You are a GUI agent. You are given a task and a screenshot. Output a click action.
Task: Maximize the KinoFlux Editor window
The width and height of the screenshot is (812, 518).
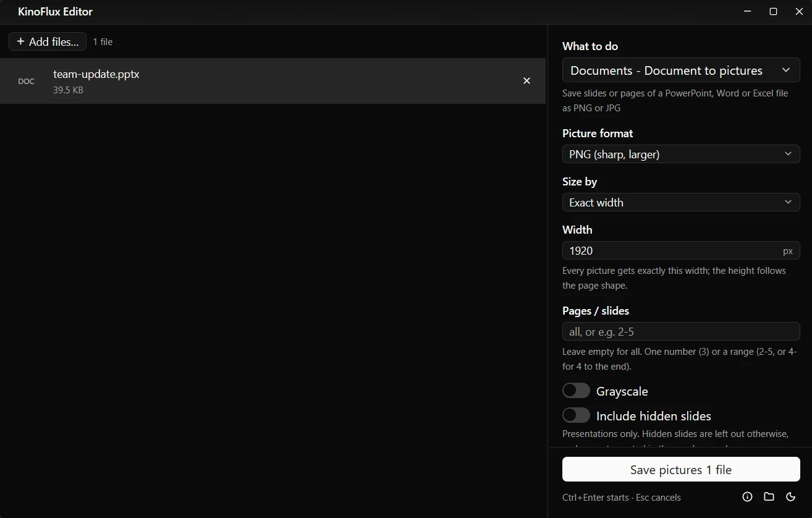coord(773,12)
